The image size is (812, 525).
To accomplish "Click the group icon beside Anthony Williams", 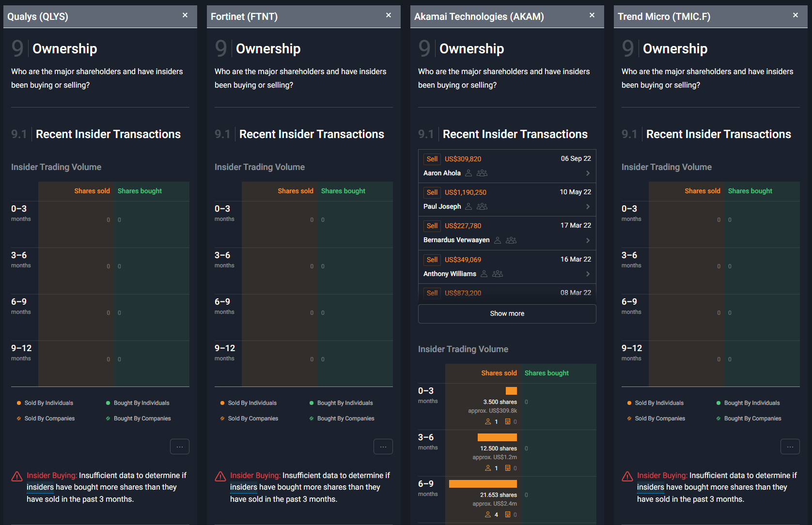I will click(x=498, y=274).
